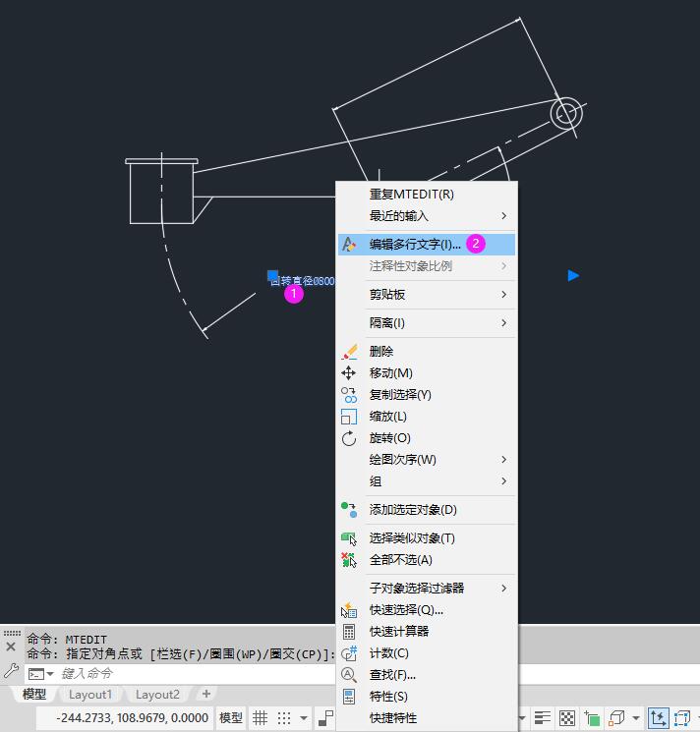This screenshot has width=700, height=732.
Task: Click the wrench customize icon beside command line
Action: [x=11, y=671]
